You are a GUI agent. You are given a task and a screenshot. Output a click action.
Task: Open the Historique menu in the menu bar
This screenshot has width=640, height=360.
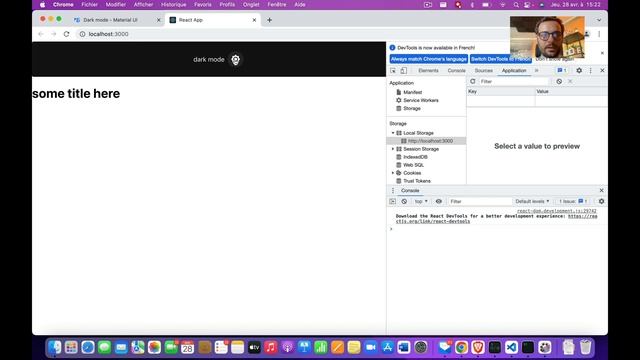(173, 4)
